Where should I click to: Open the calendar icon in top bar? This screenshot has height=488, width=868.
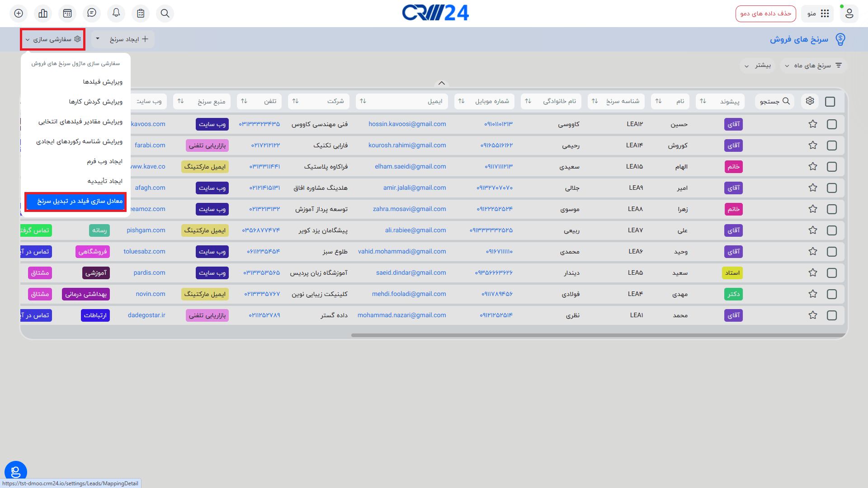(x=67, y=14)
